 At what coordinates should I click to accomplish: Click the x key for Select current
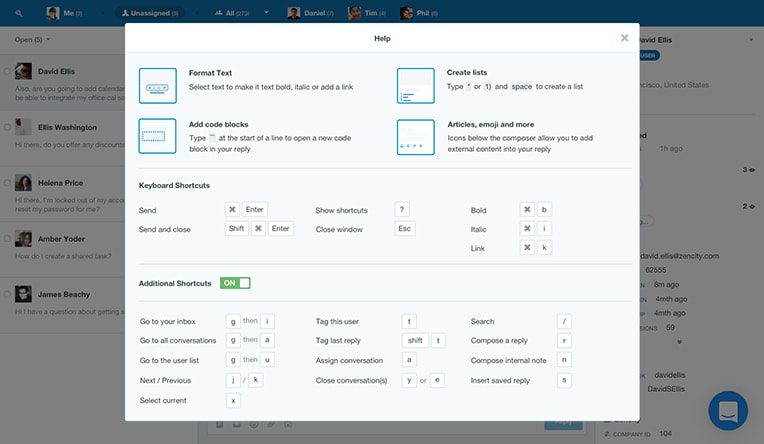[233, 400]
